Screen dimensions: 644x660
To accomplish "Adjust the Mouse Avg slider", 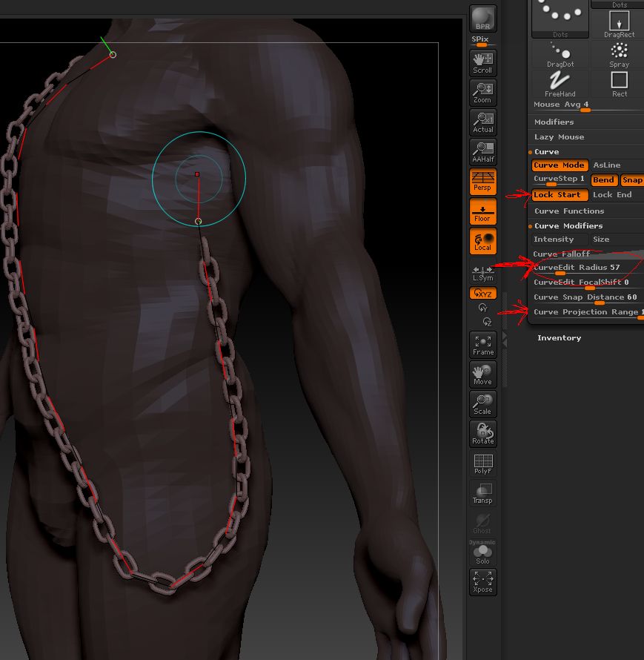I will click(588, 105).
